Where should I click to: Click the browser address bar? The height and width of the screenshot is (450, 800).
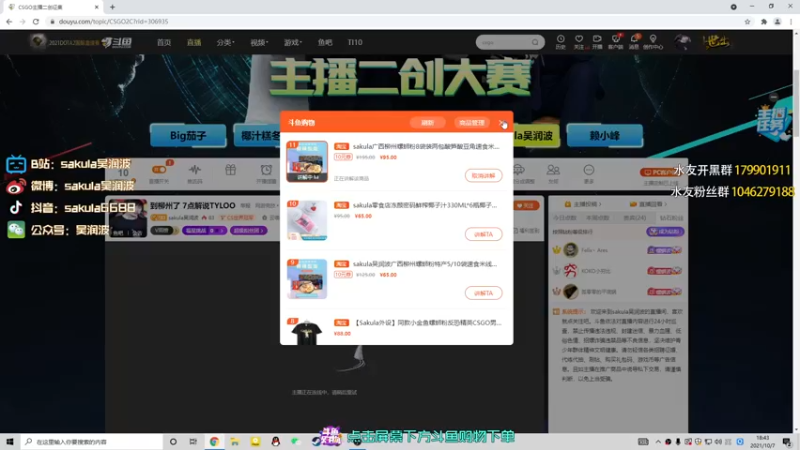coord(393,21)
